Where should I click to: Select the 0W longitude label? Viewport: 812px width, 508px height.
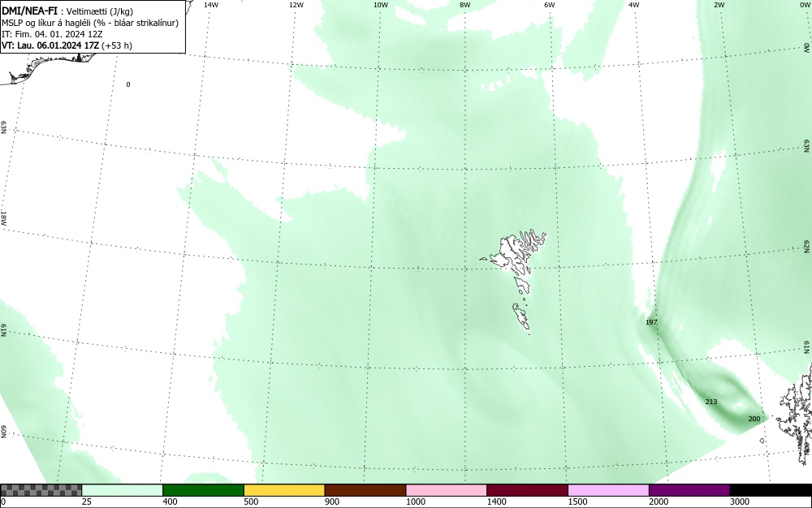[x=804, y=5]
